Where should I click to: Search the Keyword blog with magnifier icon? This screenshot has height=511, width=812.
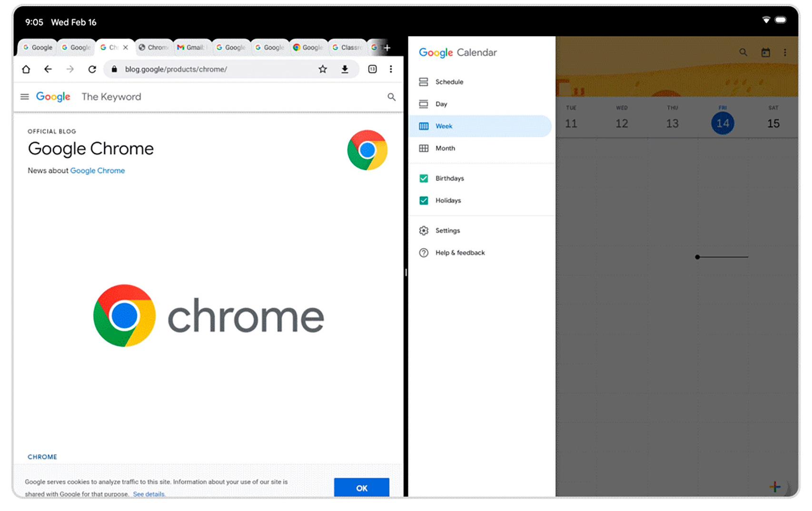click(x=391, y=97)
